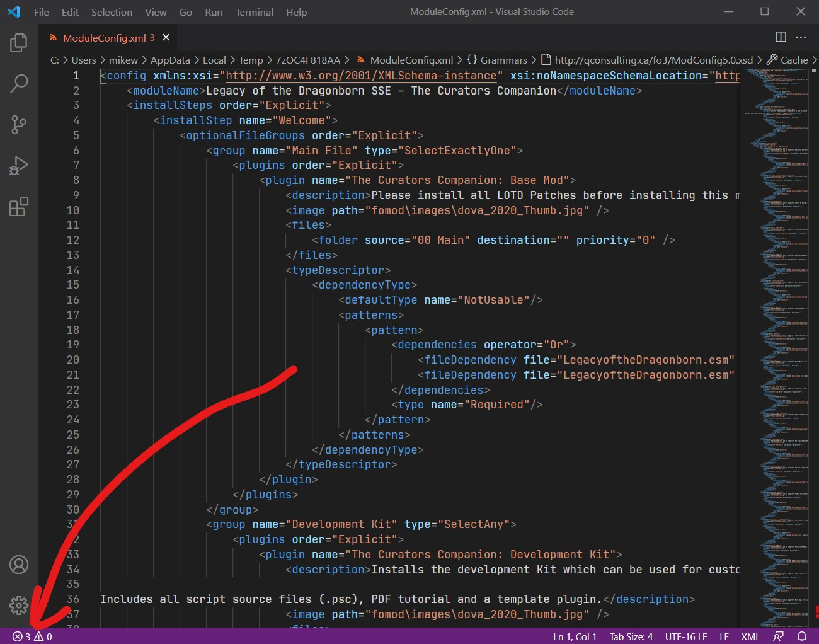Click the C: breadcrumb root segment

click(55, 60)
